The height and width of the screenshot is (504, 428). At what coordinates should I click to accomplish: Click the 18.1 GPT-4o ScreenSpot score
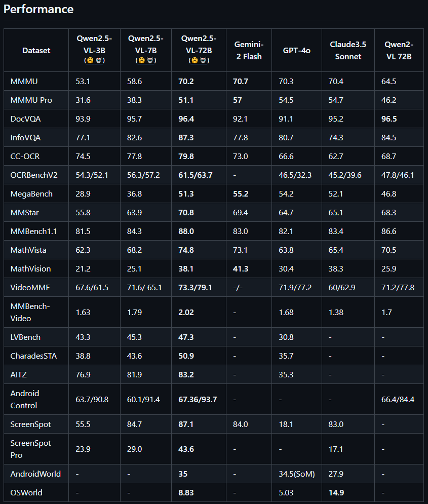point(286,424)
